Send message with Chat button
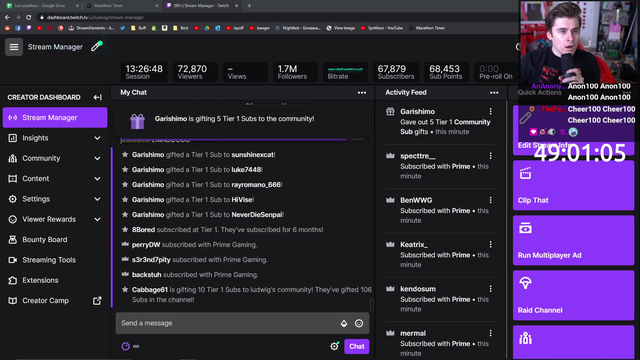Image resolution: width=640 pixels, height=360 pixels. point(356,346)
